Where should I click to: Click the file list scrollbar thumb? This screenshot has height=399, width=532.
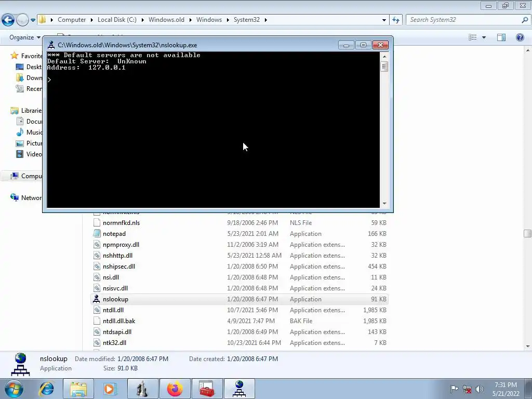[527, 233]
